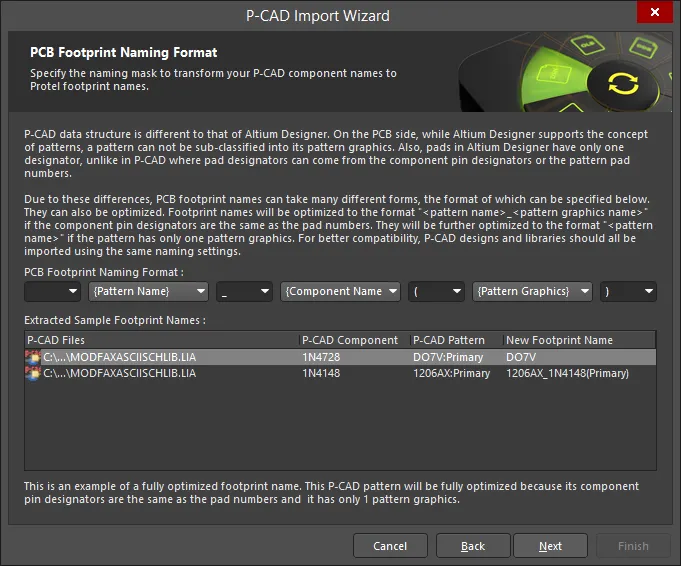
Task: Open the closing parenthesis dropdown
Action: 628,291
